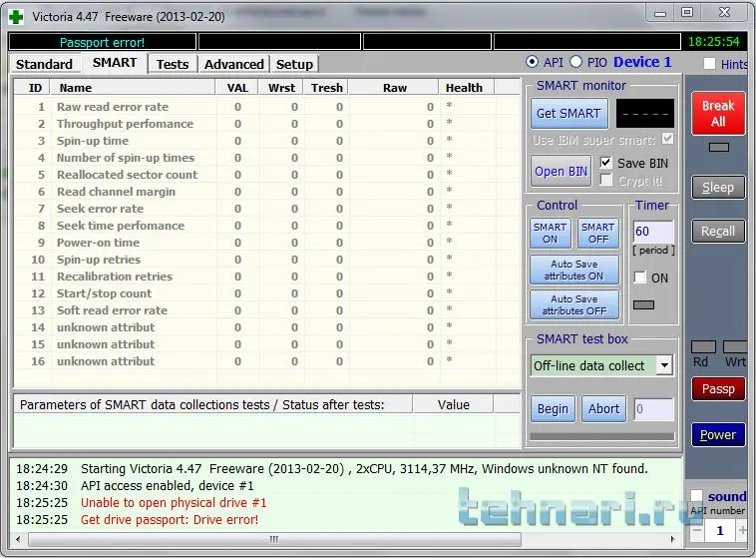
Task: Click the red Break All button
Action: tap(718, 114)
